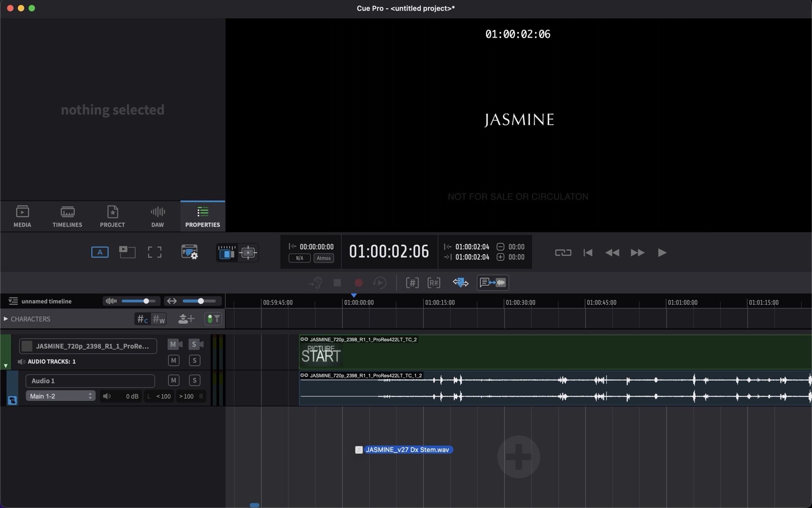Adjust the waveform height slider

click(138, 301)
